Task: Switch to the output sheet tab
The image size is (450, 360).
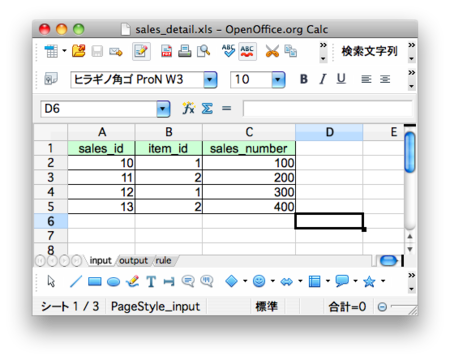Action: (x=133, y=260)
